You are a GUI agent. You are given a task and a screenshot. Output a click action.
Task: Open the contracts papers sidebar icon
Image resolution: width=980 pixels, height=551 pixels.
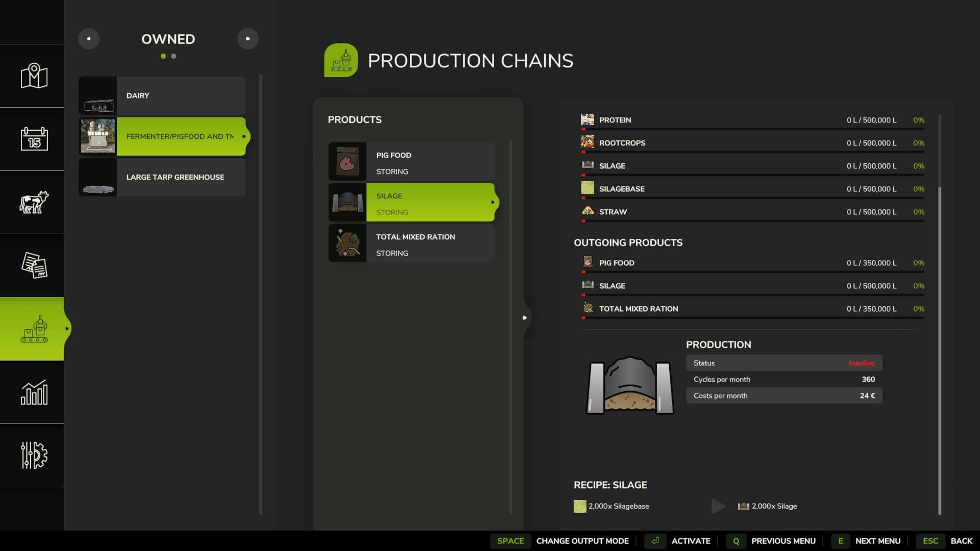tap(34, 265)
